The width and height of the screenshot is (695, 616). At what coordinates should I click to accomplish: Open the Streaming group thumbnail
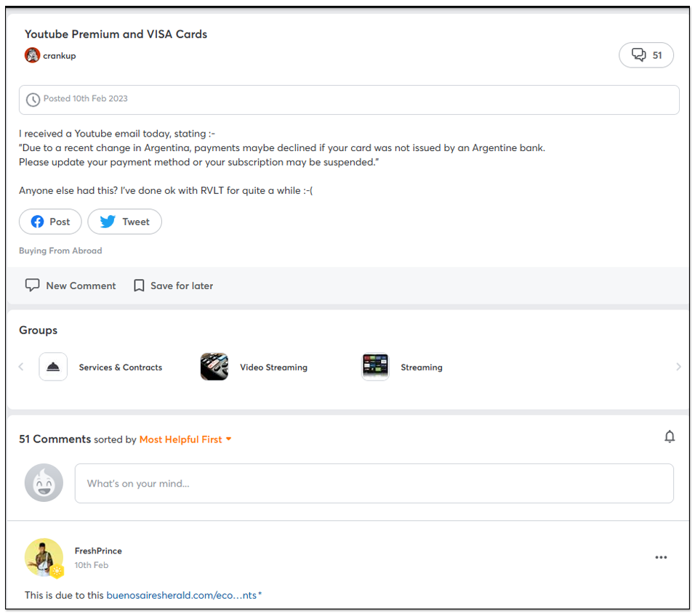(375, 367)
